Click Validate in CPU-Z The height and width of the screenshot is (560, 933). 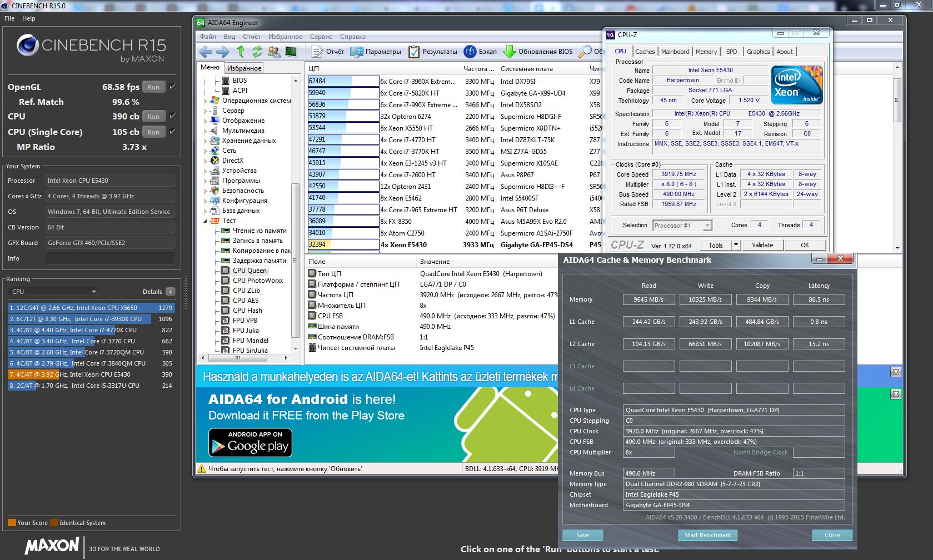[x=762, y=245]
